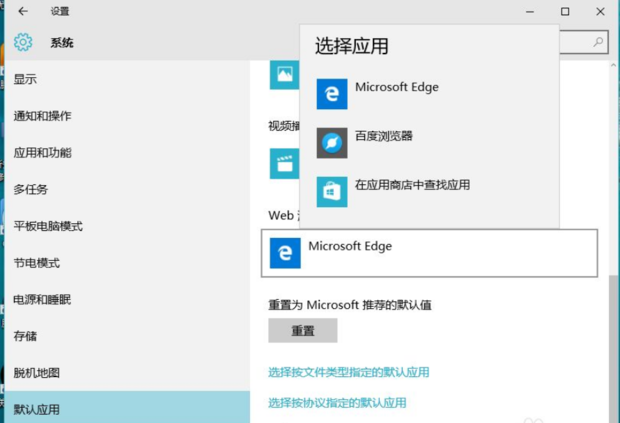
Task: Open 节电模式 settings
Action: coord(37,263)
